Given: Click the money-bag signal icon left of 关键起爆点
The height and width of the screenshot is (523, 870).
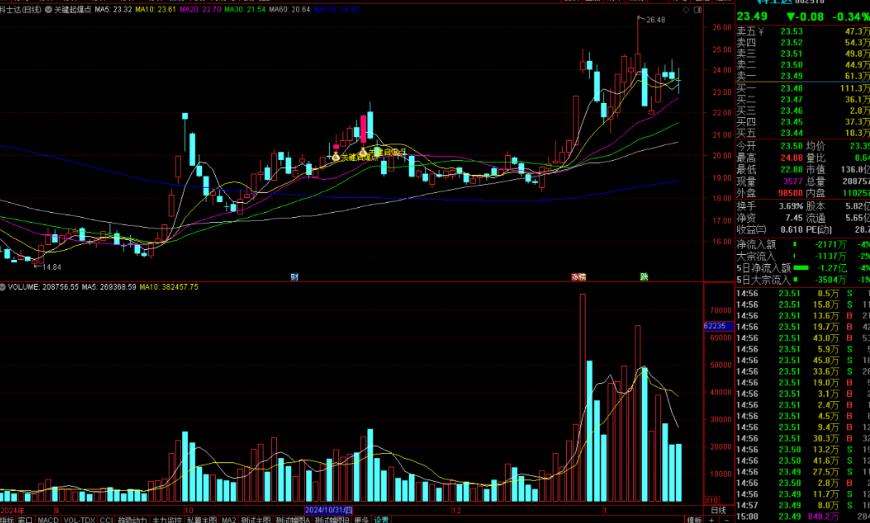Looking at the screenshot, I should click(x=336, y=157).
